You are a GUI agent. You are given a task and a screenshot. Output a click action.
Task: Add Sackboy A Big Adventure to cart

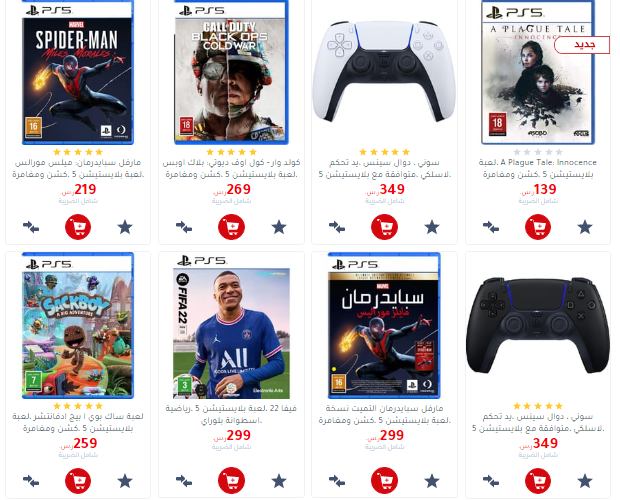click(x=78, y=481)
